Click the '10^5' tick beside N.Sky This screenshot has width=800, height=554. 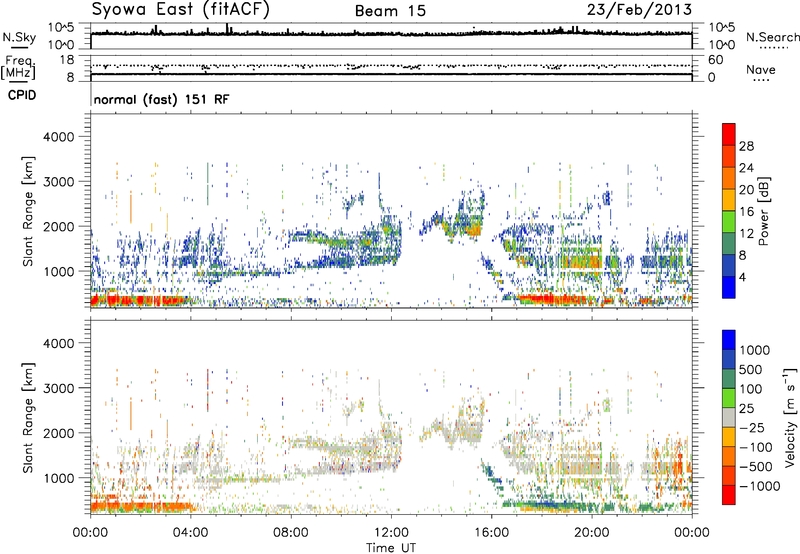click(61, 27)
